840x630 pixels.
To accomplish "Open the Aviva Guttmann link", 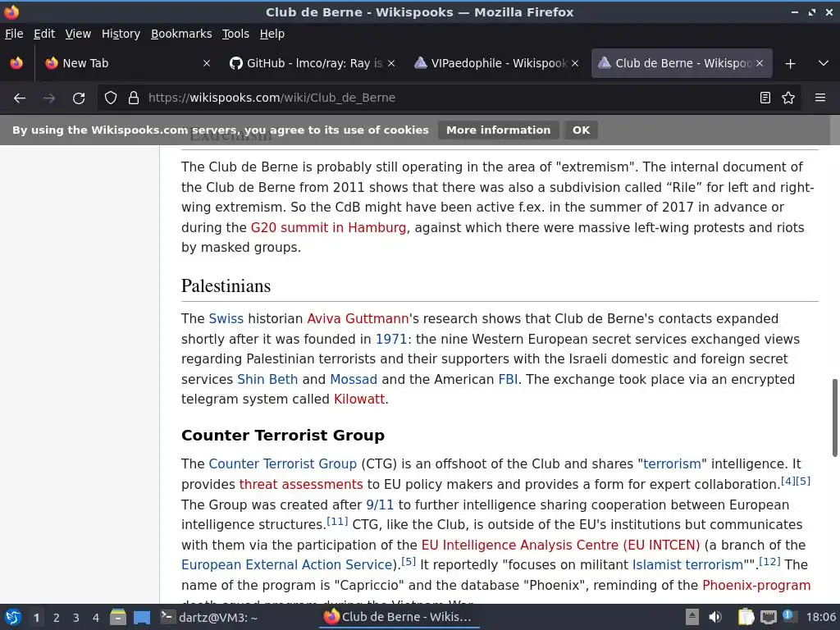I will pyautogui.click(x=358, y=319).
